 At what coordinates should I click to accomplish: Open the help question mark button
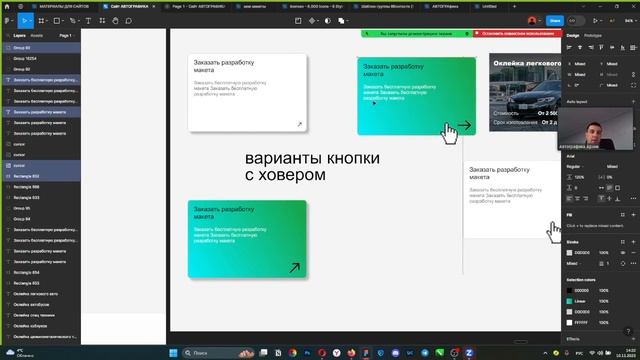pyautogui.click(x=628, y=331)
